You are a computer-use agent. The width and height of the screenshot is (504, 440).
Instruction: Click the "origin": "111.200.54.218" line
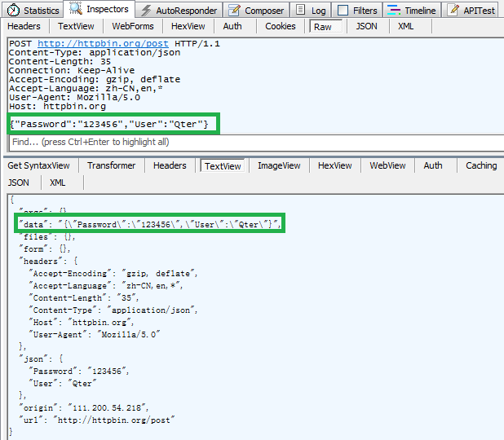coord(83,407)
